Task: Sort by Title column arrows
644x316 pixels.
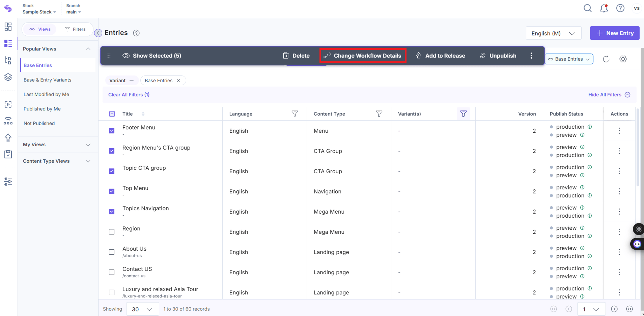Action: point(143,114)
